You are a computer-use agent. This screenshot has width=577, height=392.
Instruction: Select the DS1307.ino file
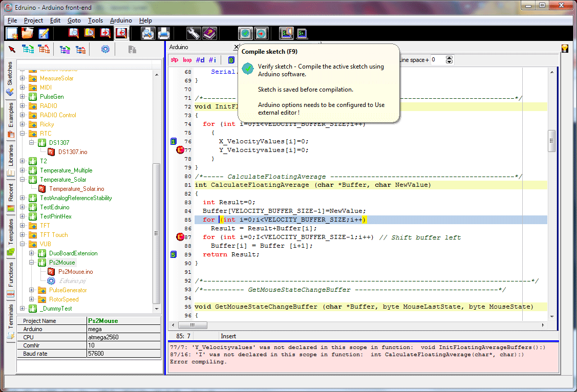click(x=73, y=152)
